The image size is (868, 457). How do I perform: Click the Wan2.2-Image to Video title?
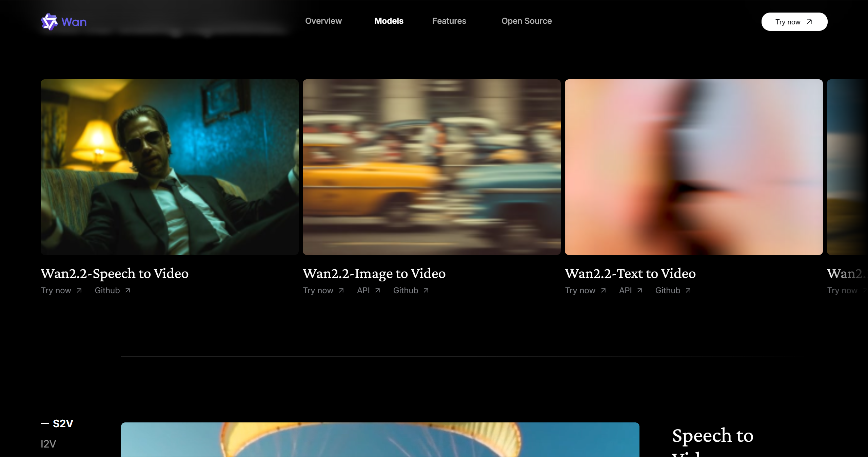374,274
